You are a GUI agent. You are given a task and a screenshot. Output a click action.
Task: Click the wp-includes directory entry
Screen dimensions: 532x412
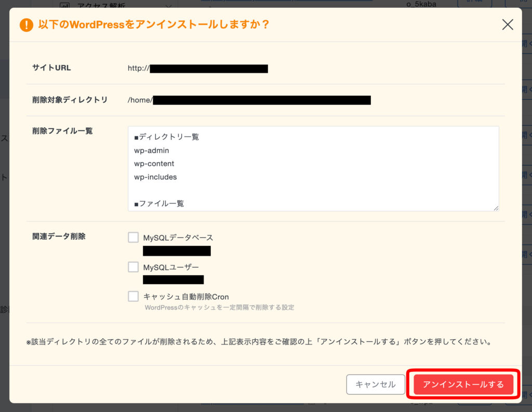[155, 177]
